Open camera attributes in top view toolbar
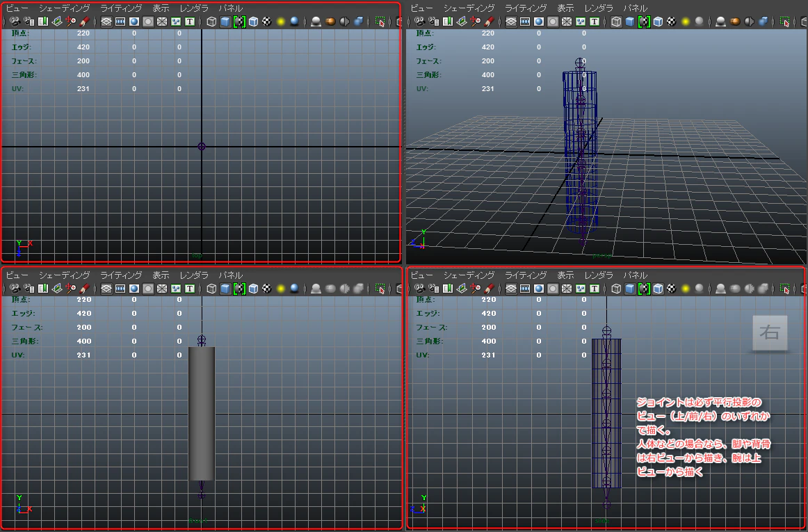The height and width of the screenshot is (532, 808). 30,22
